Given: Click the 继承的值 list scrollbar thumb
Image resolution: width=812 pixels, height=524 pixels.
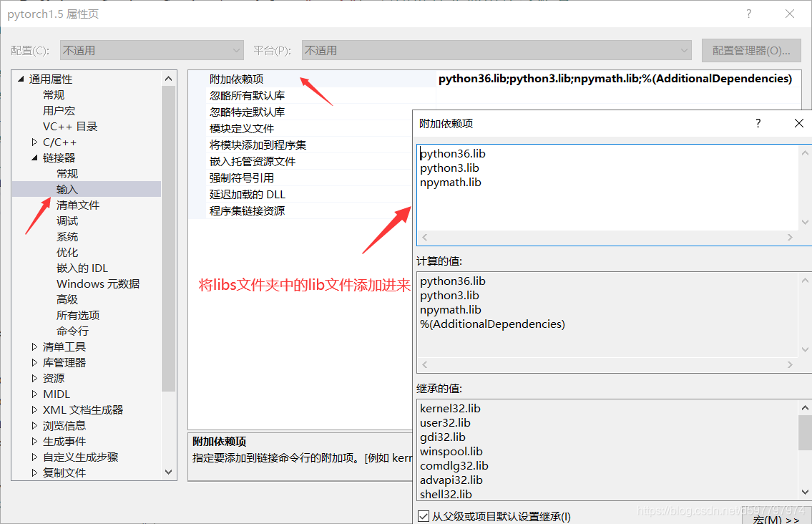Looking at the screenshot, I should pyautogui.click(x=806, y=433).
